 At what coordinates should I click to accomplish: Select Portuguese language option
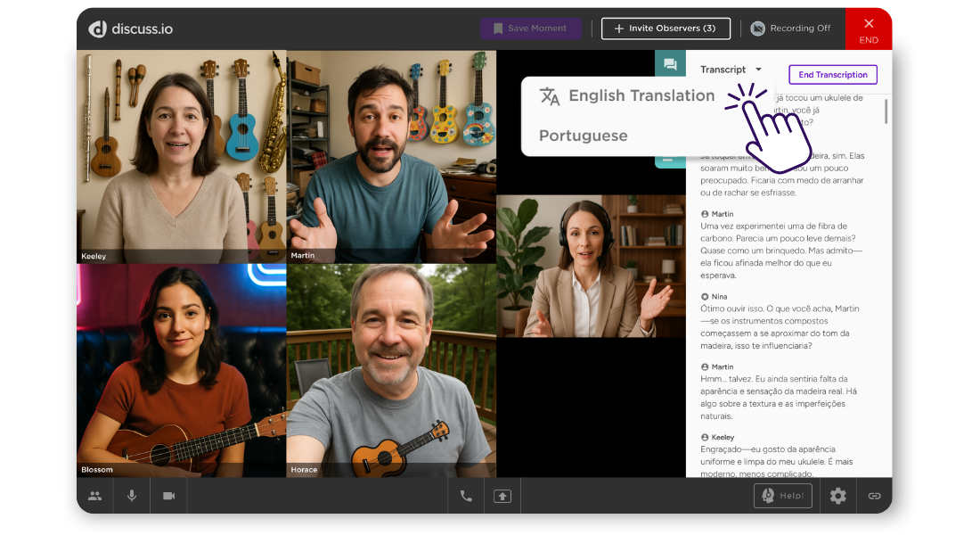[x=584, y=136]
